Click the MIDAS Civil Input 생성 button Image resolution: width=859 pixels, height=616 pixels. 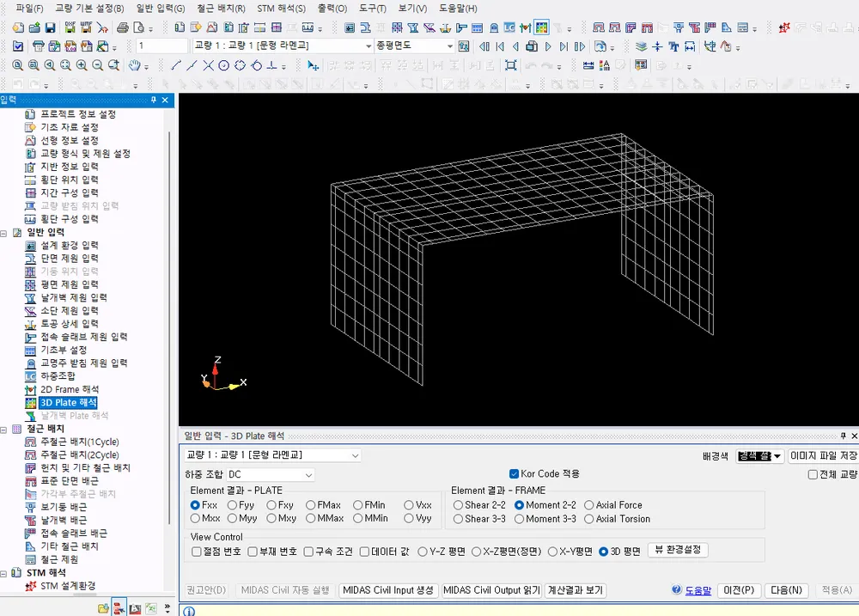[388, 590]
